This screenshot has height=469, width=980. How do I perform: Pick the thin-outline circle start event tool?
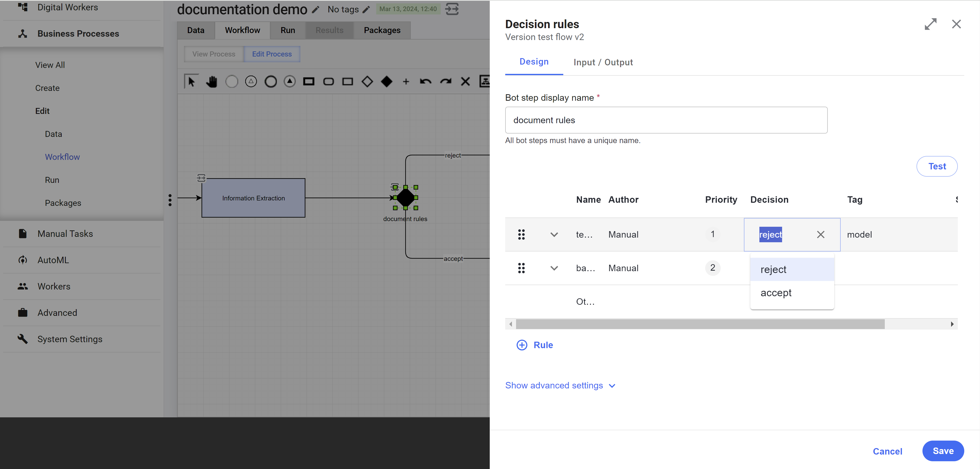232,81
